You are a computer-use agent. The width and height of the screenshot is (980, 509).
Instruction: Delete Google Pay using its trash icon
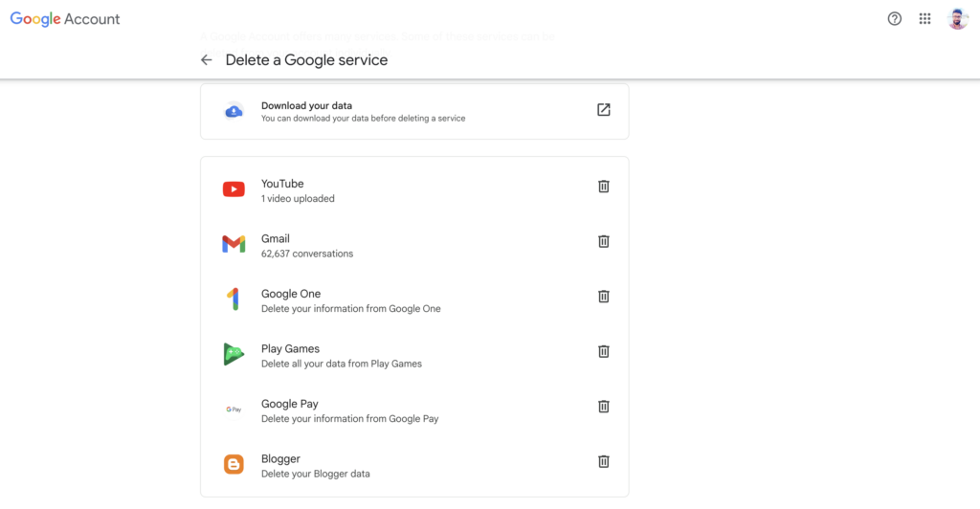(x=603, y=406)
